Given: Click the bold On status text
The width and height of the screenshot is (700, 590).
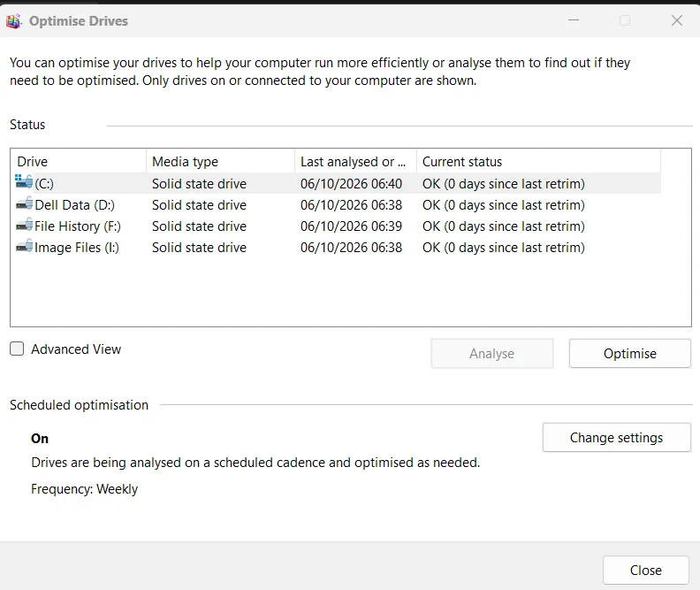Looking at the screenshot, I should coord(40,439).
